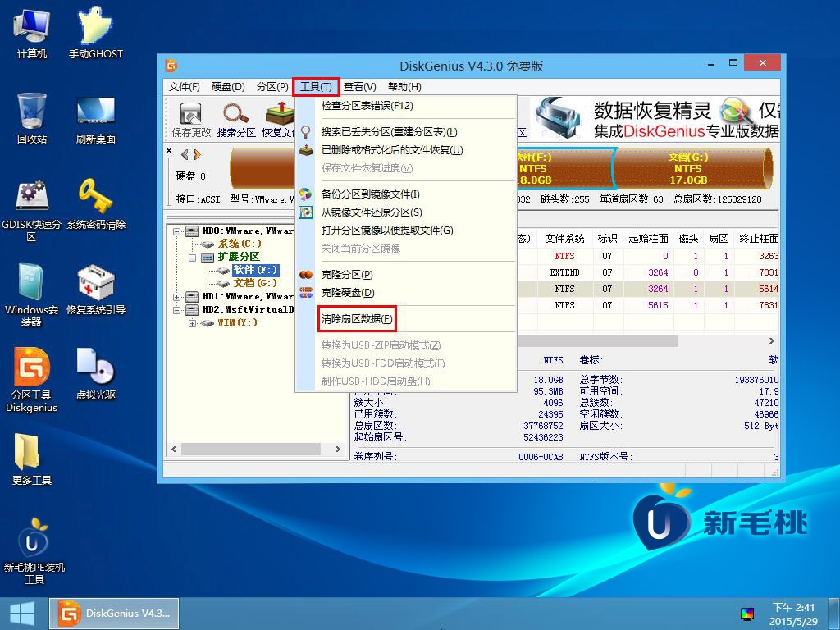Click the display tray icon in taskbar
The image size is (840, 630).
(x=746, y=614)
